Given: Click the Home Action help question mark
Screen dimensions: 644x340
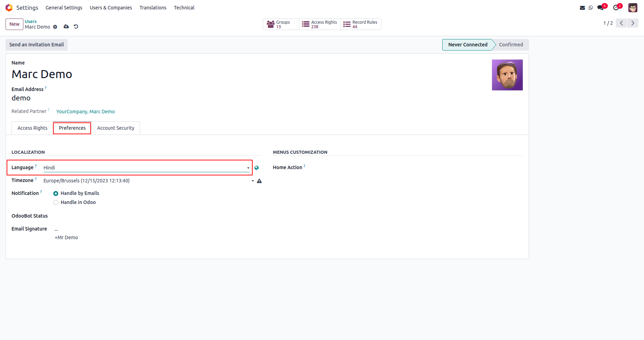Looking at the screenshot, I should click(304, 166).
